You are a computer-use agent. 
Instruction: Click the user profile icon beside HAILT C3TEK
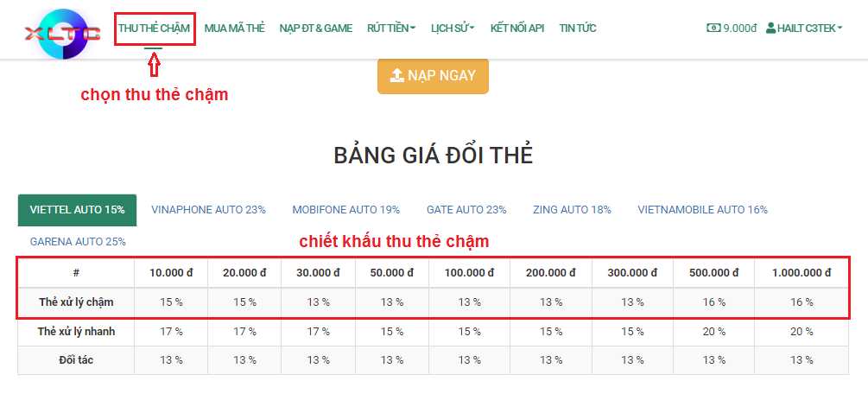[770, 28]
